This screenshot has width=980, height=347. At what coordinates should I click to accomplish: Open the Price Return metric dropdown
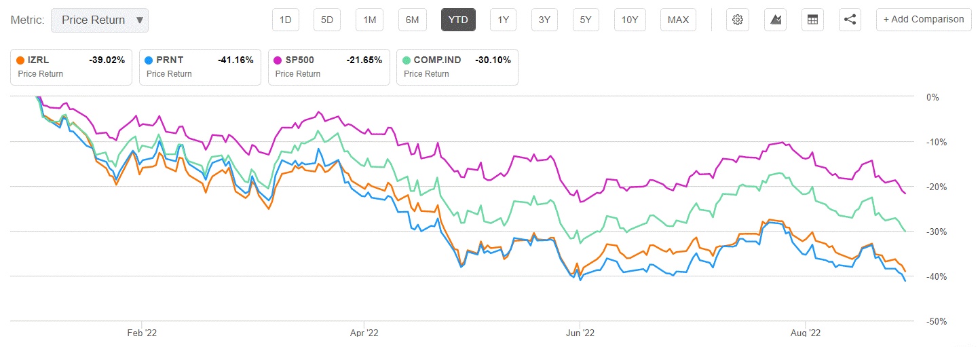(99, 20)
